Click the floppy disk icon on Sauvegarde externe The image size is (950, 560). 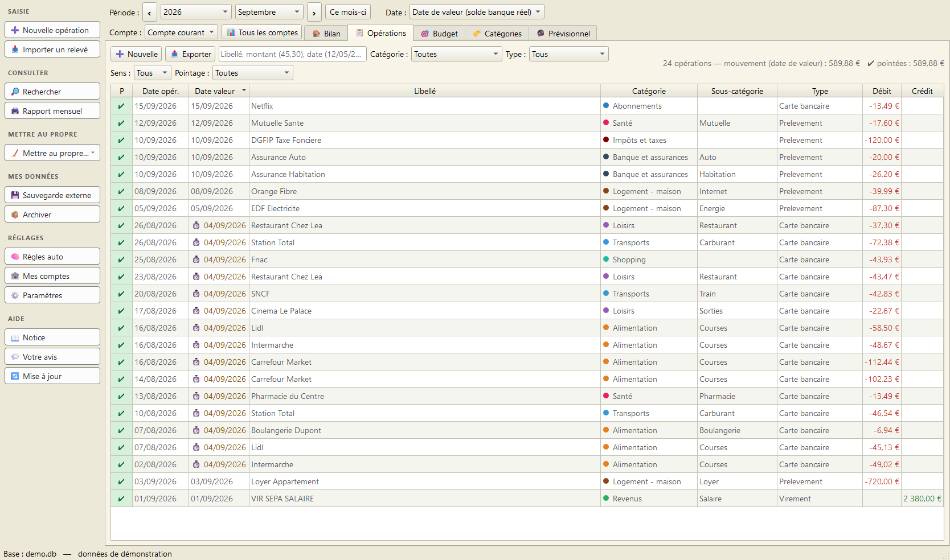[x=15, y=195]
